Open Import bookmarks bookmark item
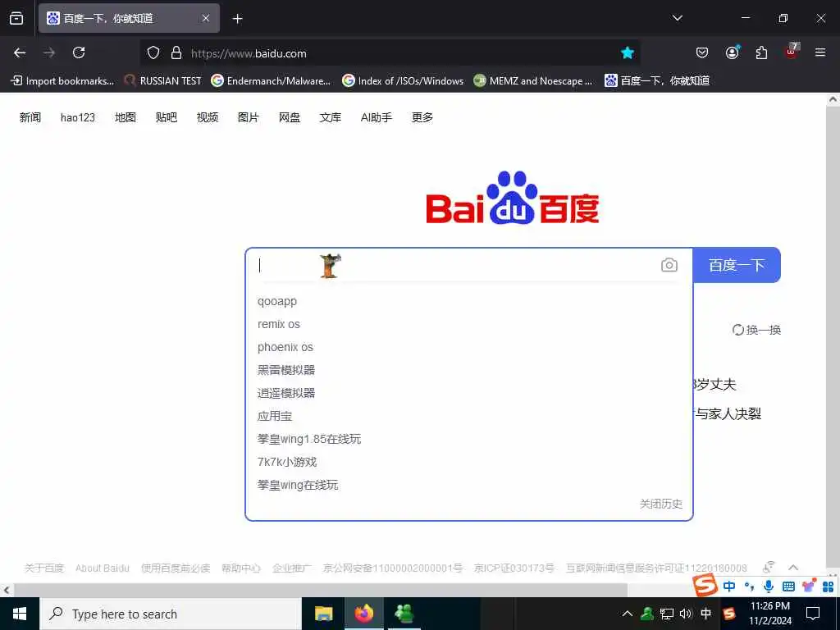Screen dimensions: 840x630 [62, 81]
